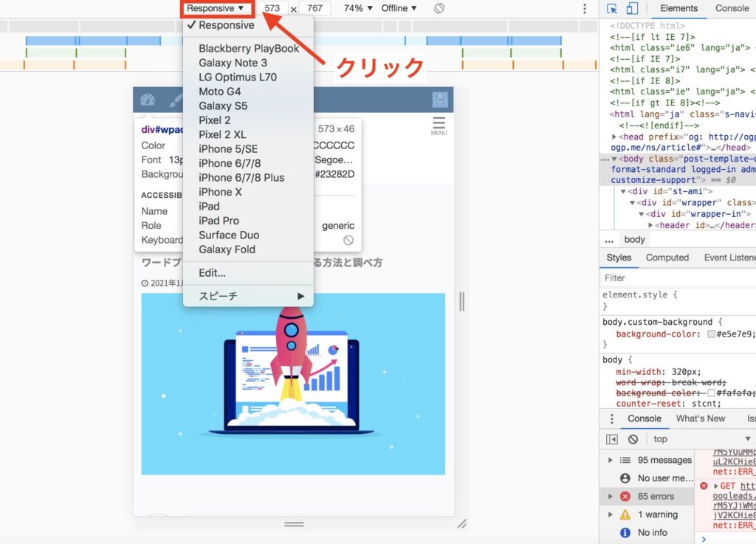Click the yellow warning icon beside 1 warning
Screen dimensions: 756x544
(x=625, y=514)
